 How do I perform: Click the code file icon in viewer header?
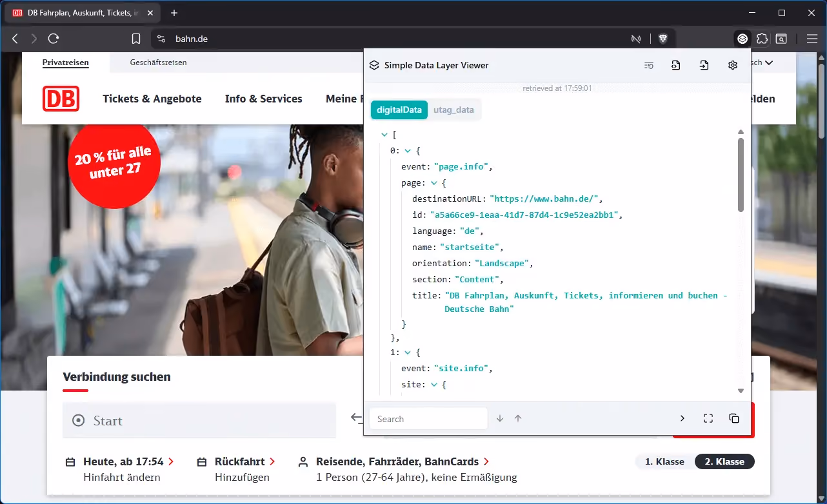pyautogui.click(x=675, y=65)
